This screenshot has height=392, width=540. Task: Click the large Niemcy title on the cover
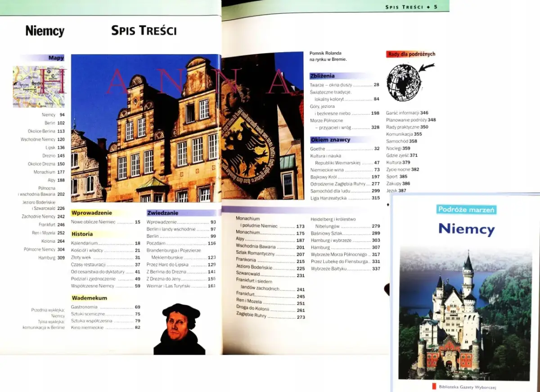click(466, 229)
